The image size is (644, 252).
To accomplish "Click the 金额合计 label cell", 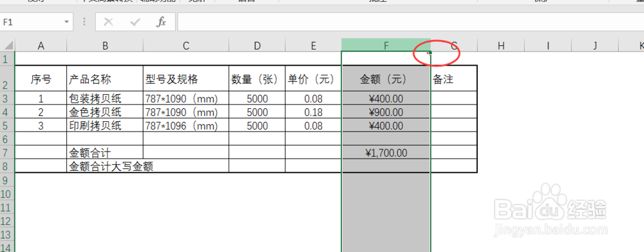I will pos(105,153).
